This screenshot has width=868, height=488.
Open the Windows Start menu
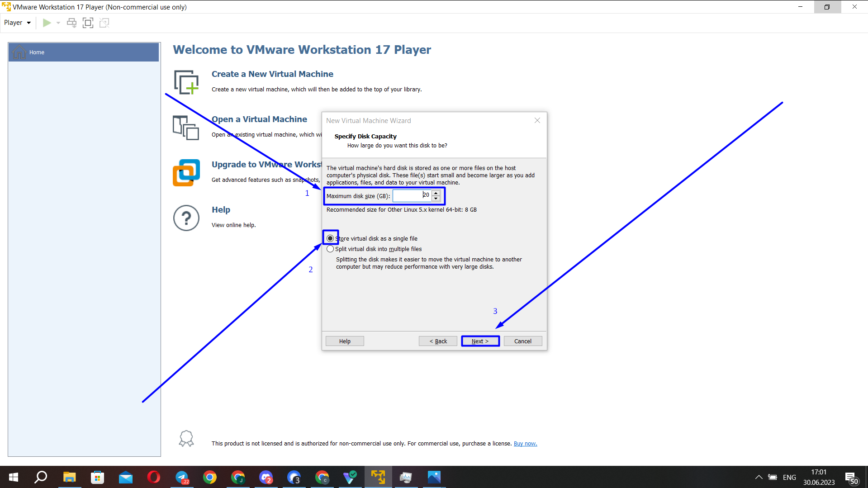pos(14,477)
